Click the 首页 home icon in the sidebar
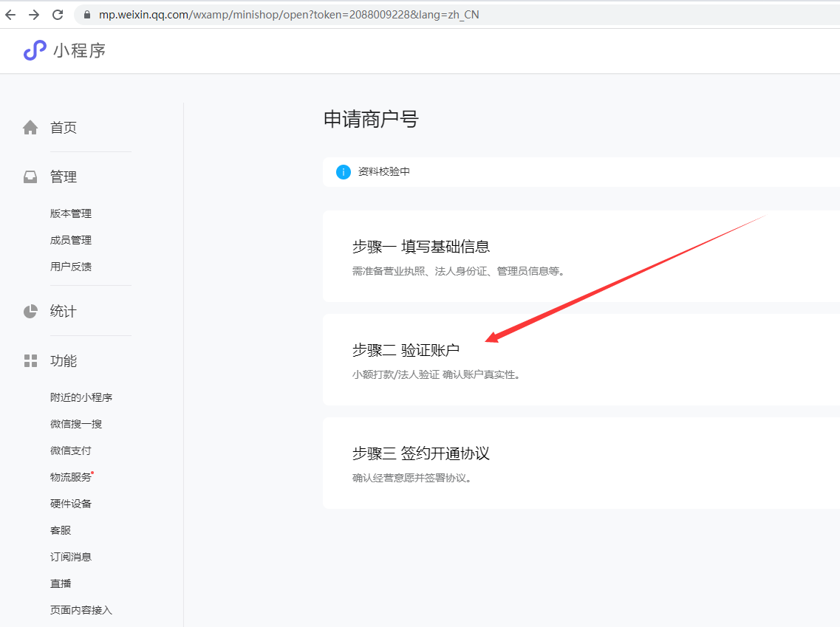Image resolution: width=840 pixels, height=627 pixels. click(30, 128)
